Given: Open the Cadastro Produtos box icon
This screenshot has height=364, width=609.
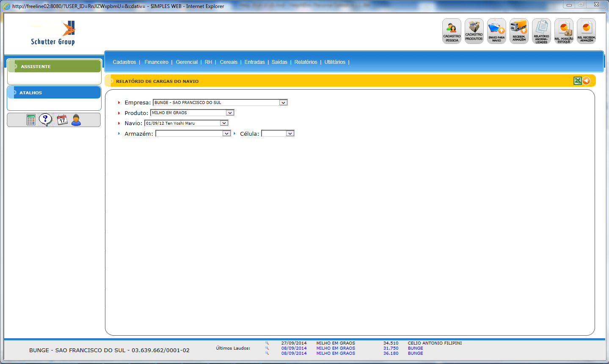Looking at the screenshot, I should [x=474, y=31].
